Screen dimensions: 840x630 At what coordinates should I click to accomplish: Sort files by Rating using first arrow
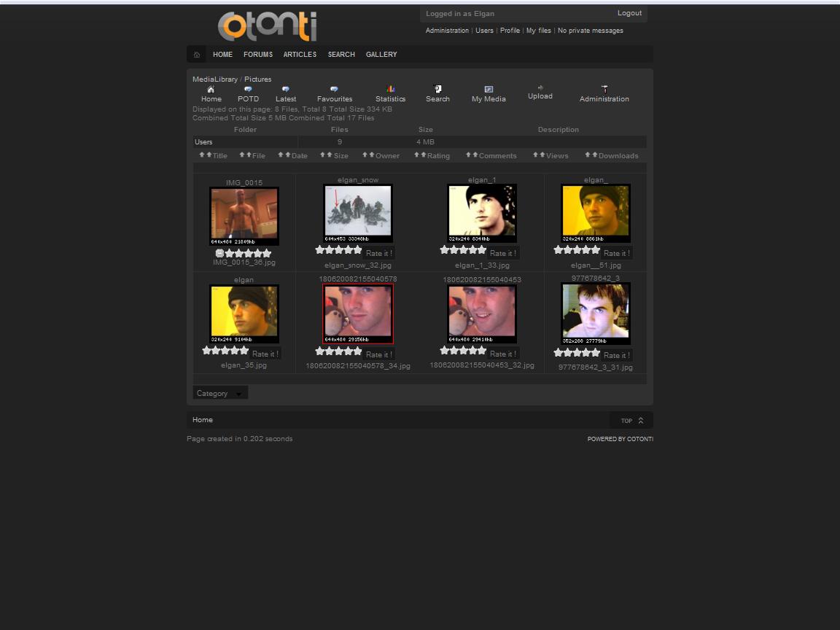[416, 155]
